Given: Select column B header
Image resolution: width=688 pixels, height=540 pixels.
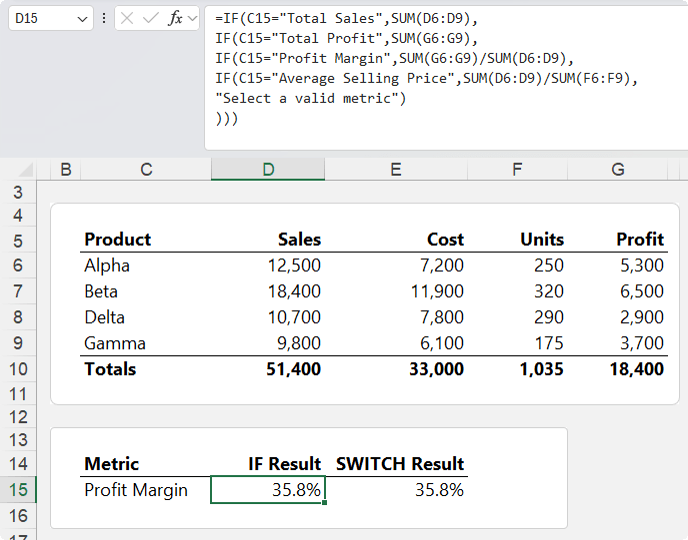Looking at the screenshot, I should click(x=66, y=169).
